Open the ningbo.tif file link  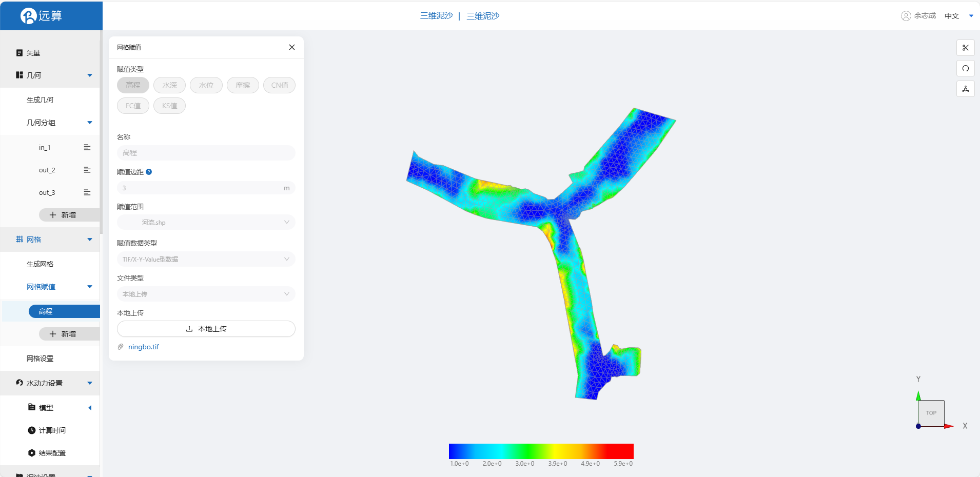pyautogui.click(x=144, y=347)
